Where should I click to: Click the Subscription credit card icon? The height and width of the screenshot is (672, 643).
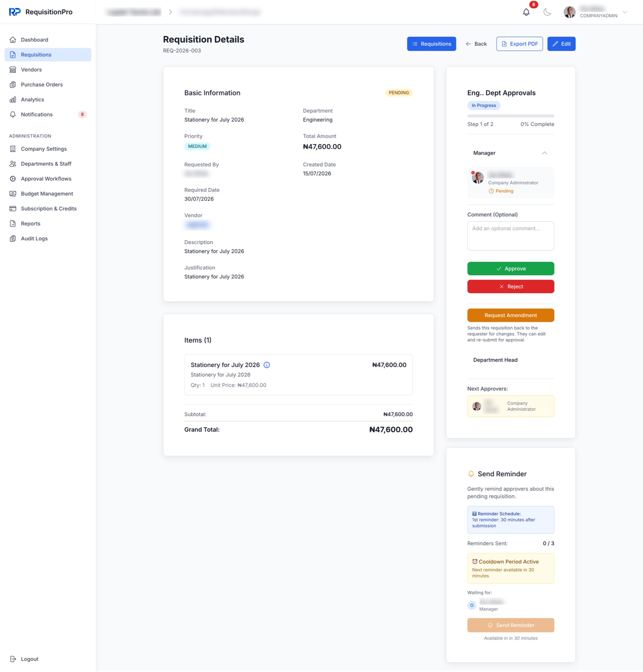coord(13,209)
